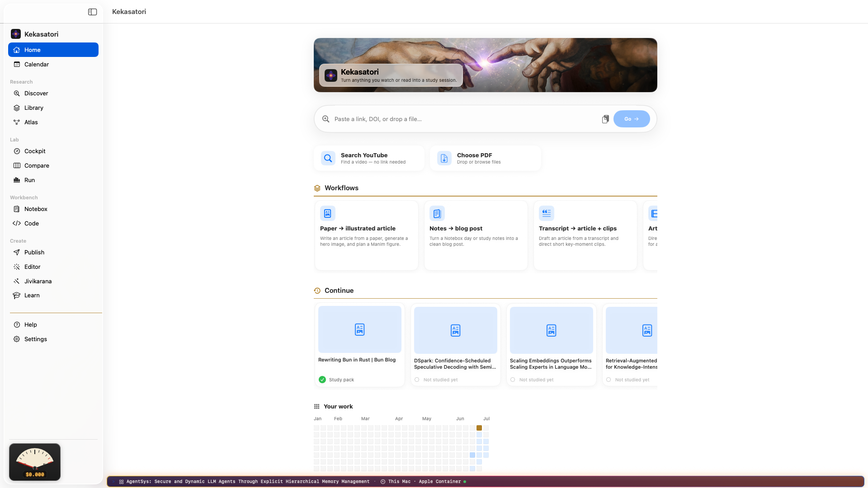This screenshot has width=868, height=488.
Task: Click the Home house icon
Action: click(x=17, y=50)
